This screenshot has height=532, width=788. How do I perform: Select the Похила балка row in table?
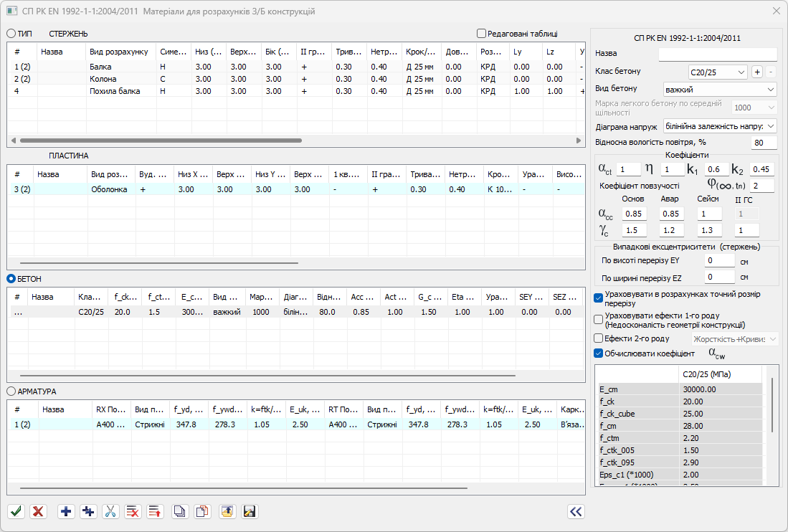(115, 91)
